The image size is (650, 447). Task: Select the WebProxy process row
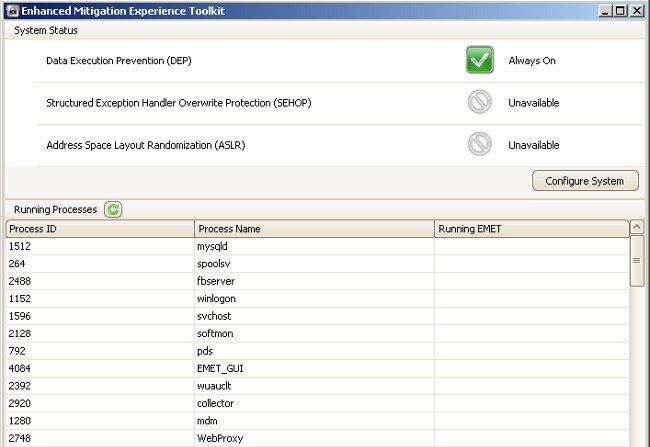(318, 438)
